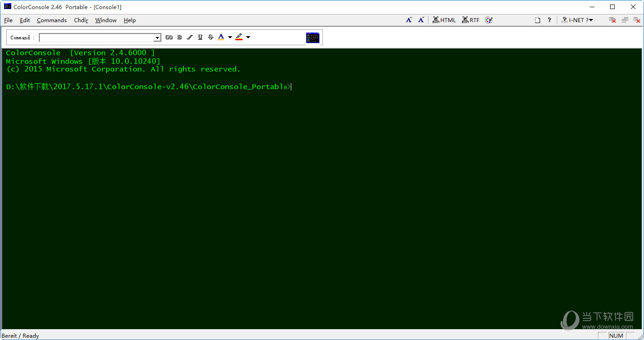Image resolution: width=644 pixels, height=340 pixels.
Task: Expand the font color dropdown arrow
Action: (x=230, y=38)
